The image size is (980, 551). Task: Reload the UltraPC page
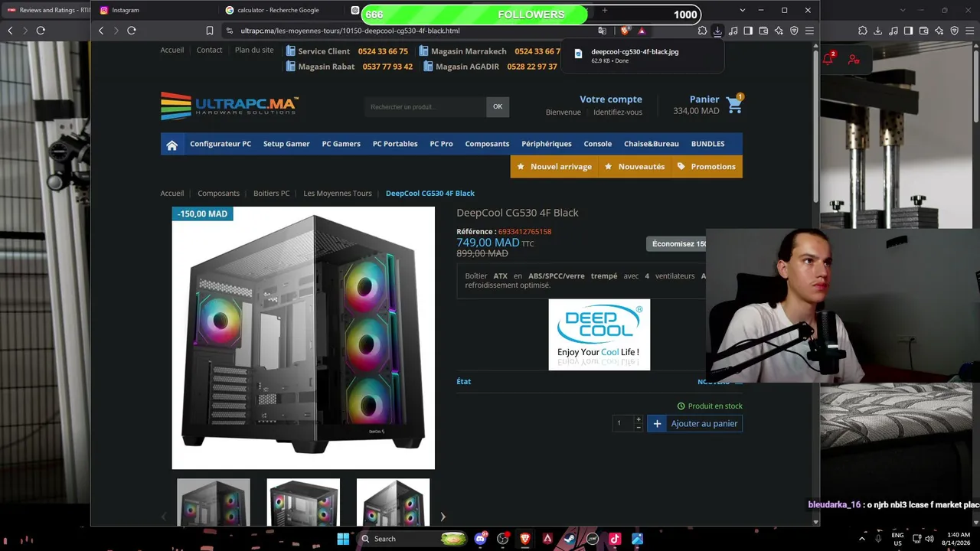pyautogui.click(x=132, y=31)
